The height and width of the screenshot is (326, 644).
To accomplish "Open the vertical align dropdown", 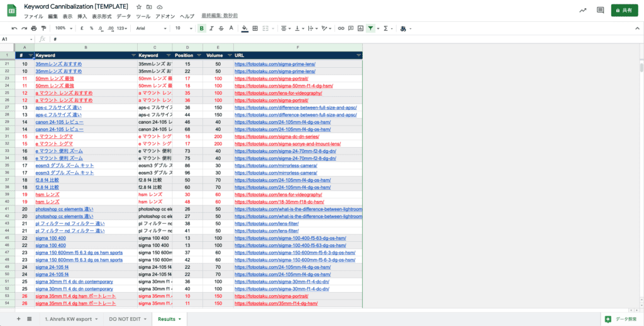I will (x=299, y=28).
